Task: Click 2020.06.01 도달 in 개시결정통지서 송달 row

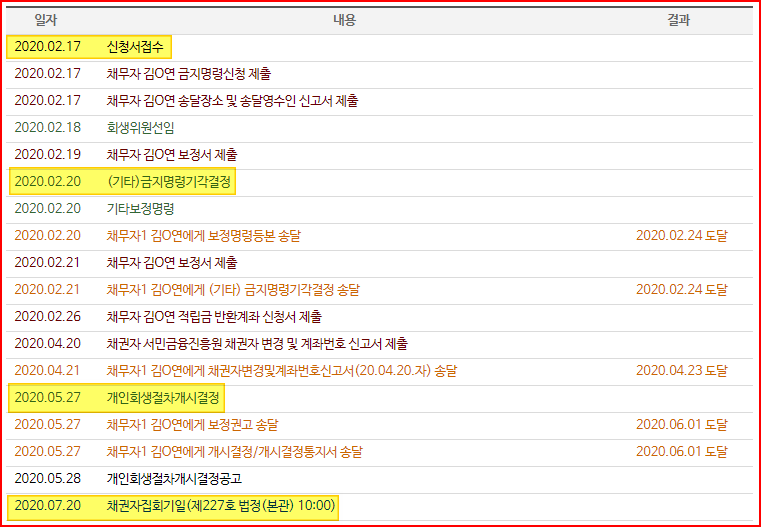Action: (682, 452)
